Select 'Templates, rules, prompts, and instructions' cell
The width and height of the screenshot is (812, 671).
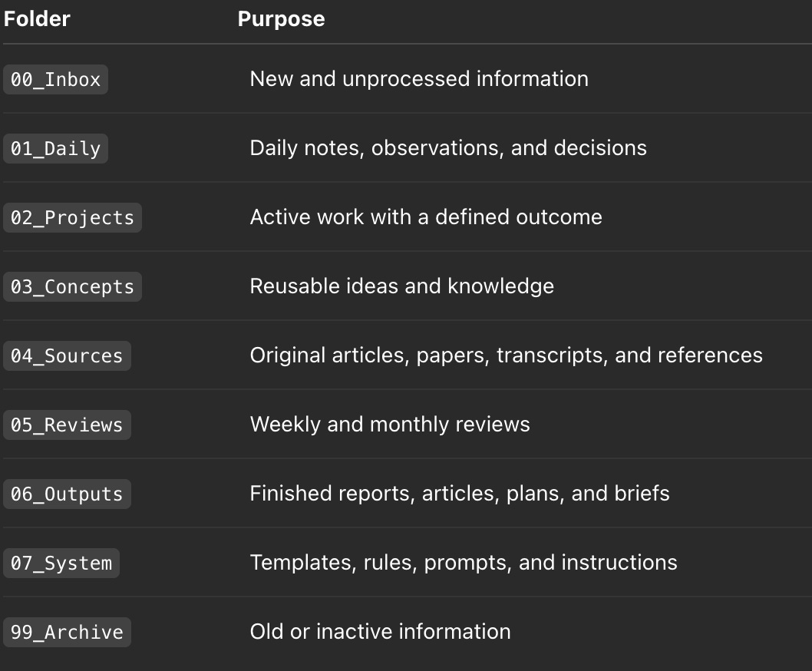point(464,563)
